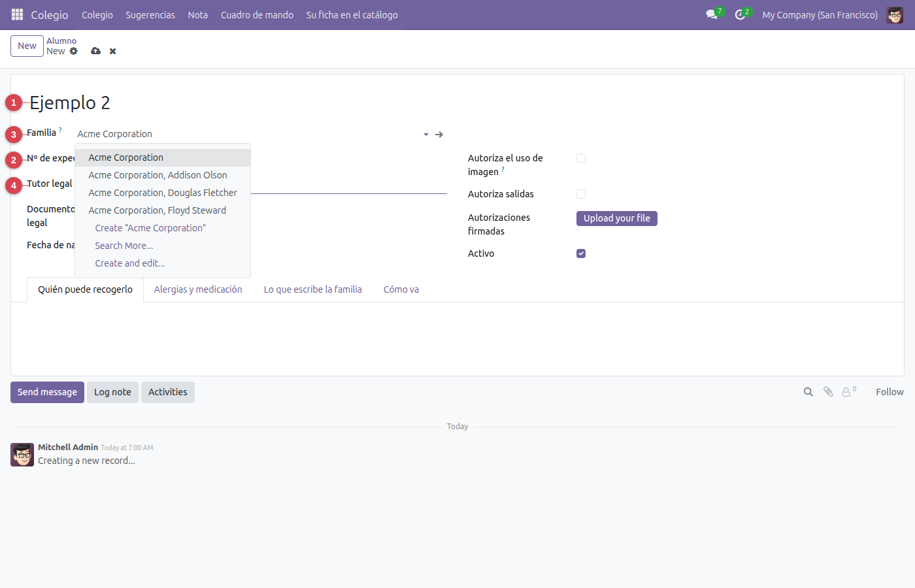Open Familia record via arrow icon
This screenshot has height=588, width=915.
pos(439,135)
